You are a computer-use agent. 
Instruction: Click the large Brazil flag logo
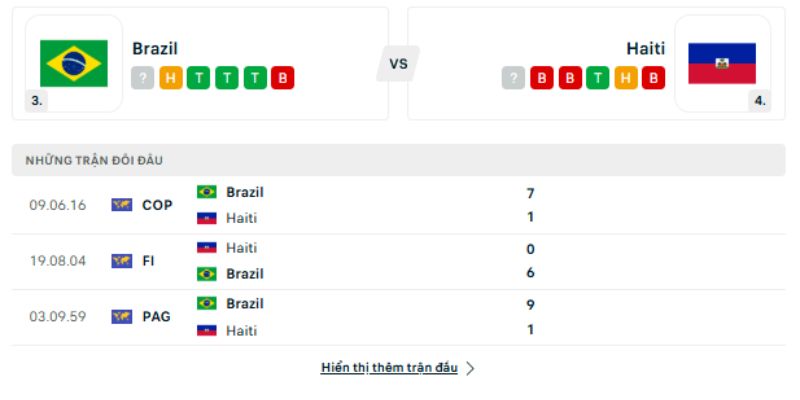[x=74, y=63]
